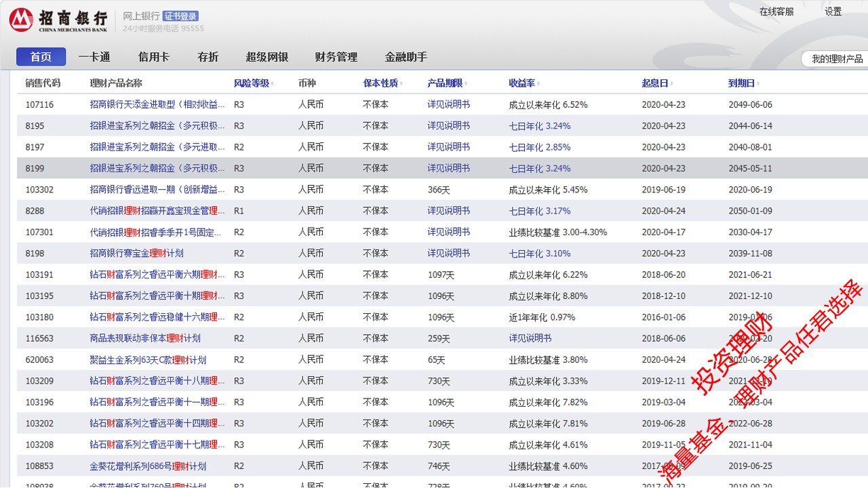Switch to the 超级网银 tab
The height and width of the screenshot is (488, 868).
(x=267, y=57)
